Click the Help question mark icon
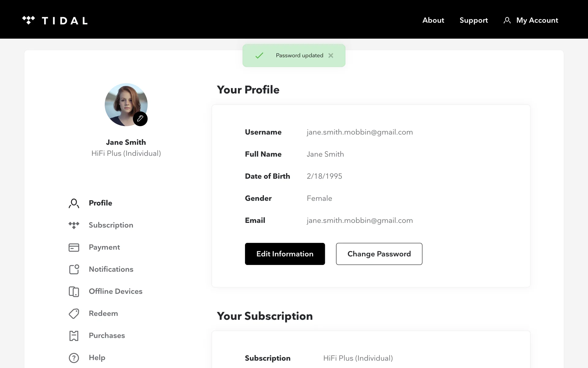Image resolution: width=588 pixels, height=368 pixels. (x=74, y=358)
